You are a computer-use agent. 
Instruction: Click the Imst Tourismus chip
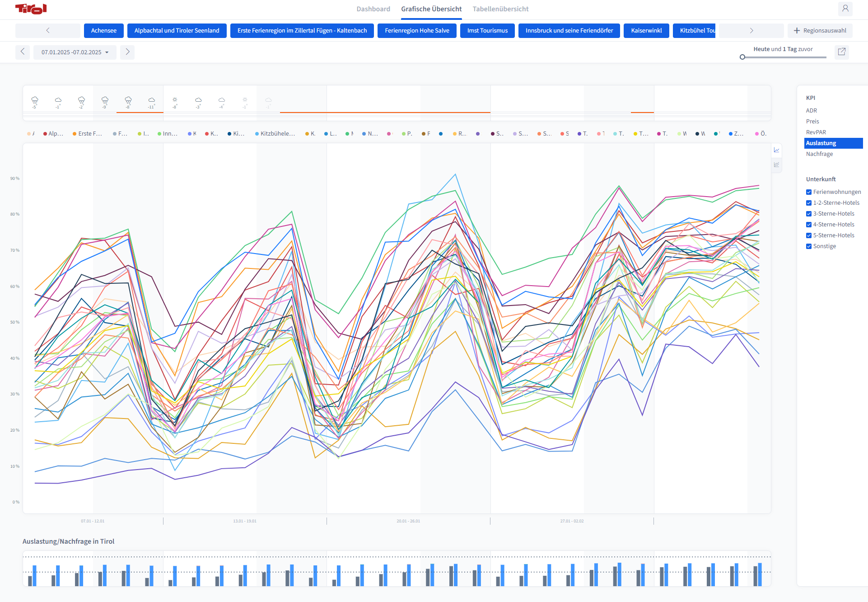(487, 31)
